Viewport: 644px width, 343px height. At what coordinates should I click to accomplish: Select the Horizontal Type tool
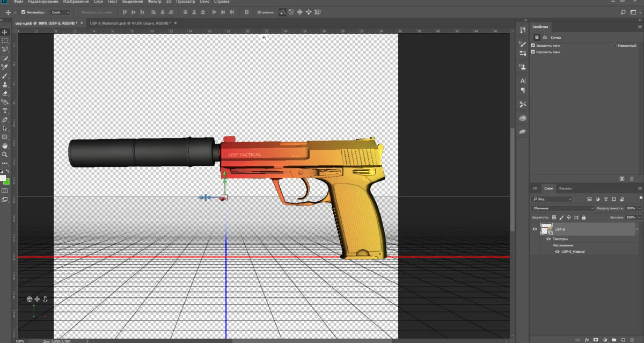(5, 111)
